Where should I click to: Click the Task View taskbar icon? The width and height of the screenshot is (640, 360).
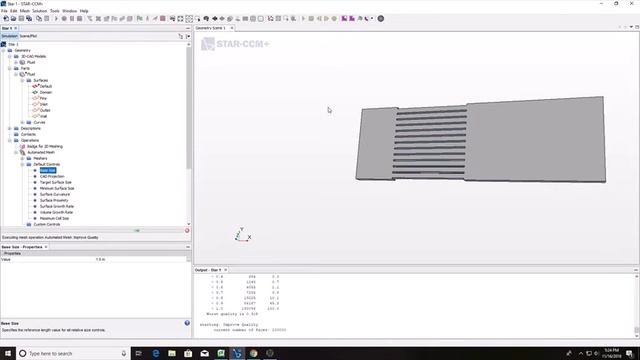pos(139,353)
